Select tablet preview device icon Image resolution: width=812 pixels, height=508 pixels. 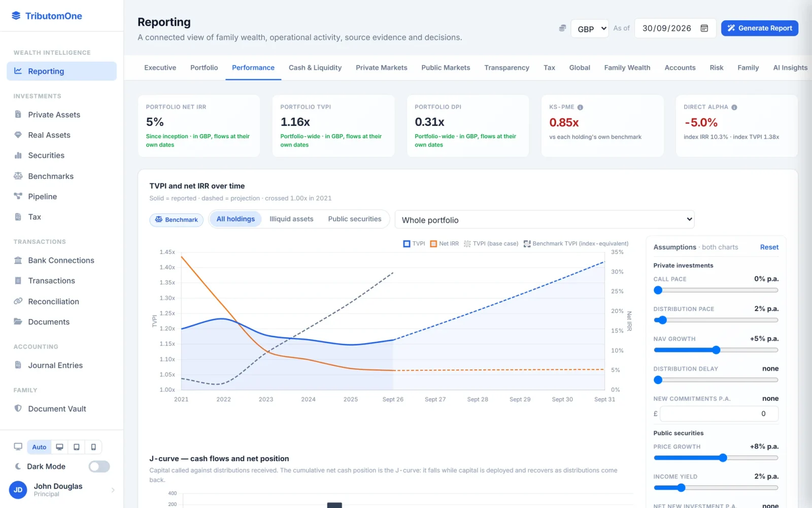tap(77, 447)
